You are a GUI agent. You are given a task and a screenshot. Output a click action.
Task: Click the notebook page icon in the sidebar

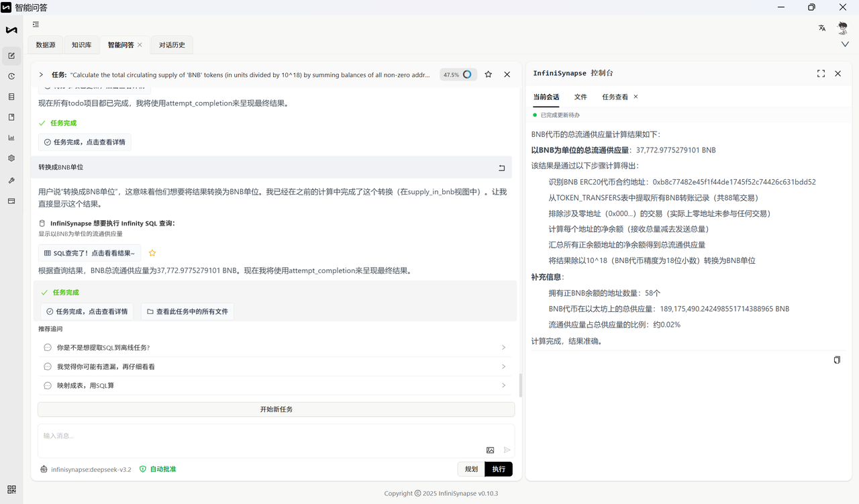click(x=11, y=117)
